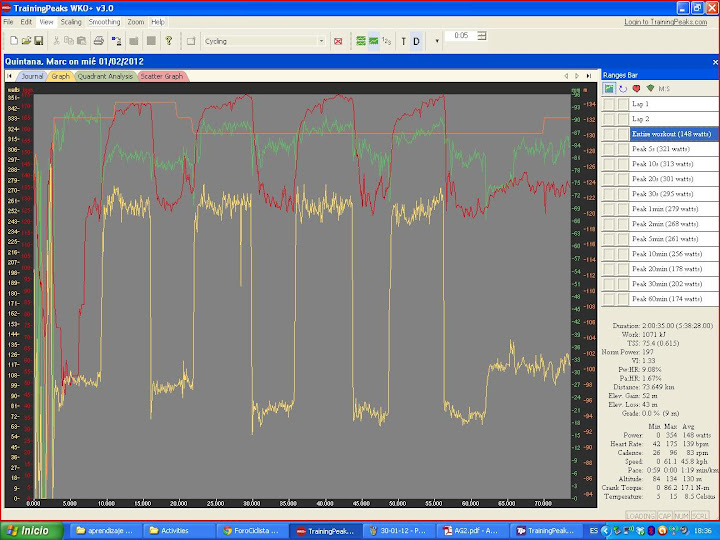The width and height of the screenshot is (720, 540).
Task: Click the New file toolbar icon
Action: 14,41
